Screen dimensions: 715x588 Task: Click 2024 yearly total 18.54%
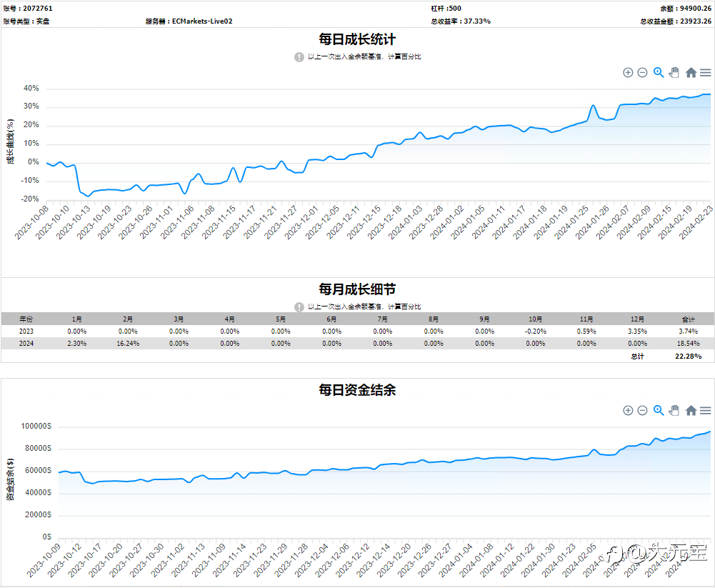pyautogui.click(x=688, y=344)
